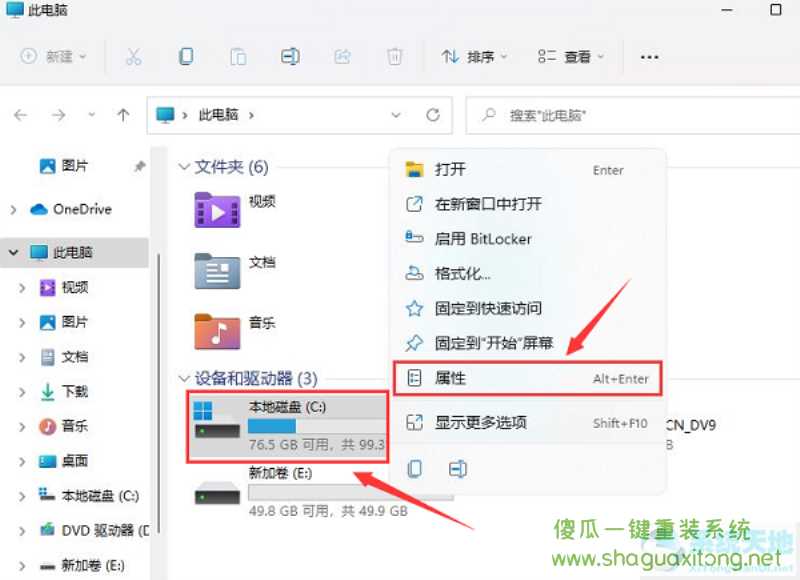Collapse the Devices and drives (3) group

click(183, 379)
